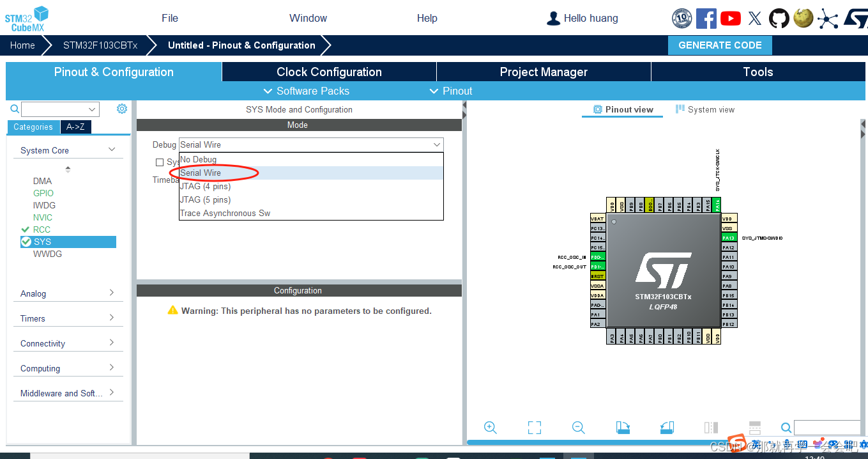The height and width of the screenshot is (459, 868).
Task: Click the PA9 pin on chip
Action: click(x=729, y=276)
